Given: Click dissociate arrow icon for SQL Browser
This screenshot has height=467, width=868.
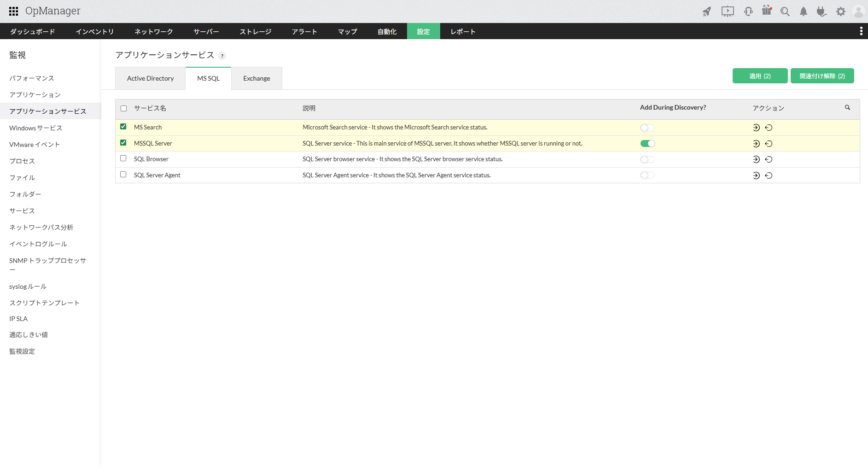Looking at the screenshot, I should click(769, 159).
